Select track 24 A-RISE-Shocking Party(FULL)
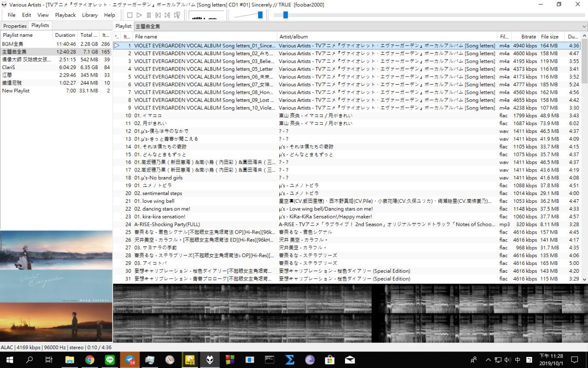The height and width of the screenshot is (368, 588). point(347,224)
